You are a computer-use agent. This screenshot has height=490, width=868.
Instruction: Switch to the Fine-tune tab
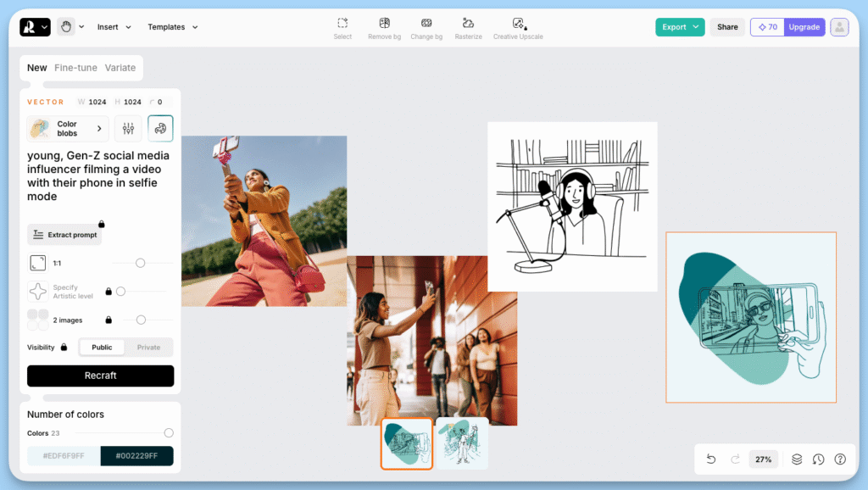[x=75, y=68]
